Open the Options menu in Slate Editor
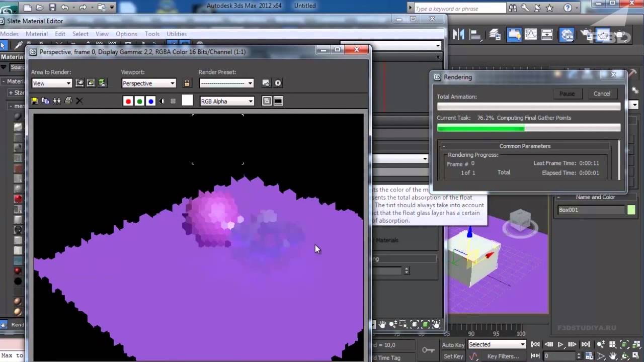Viewport: 644px width, 362px height. (x=126, y=34)
